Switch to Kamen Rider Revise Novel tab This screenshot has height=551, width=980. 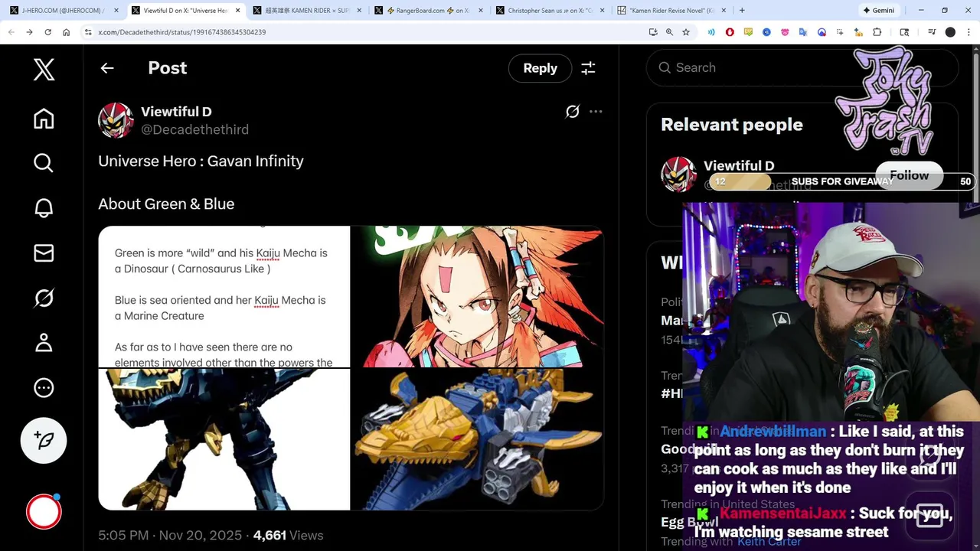(x=671, y=11)
